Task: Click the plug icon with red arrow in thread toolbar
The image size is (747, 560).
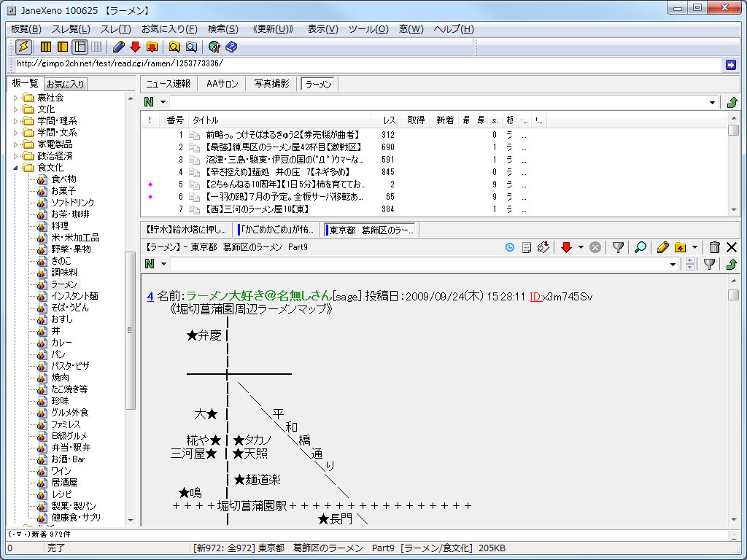Action: point(543,247)
